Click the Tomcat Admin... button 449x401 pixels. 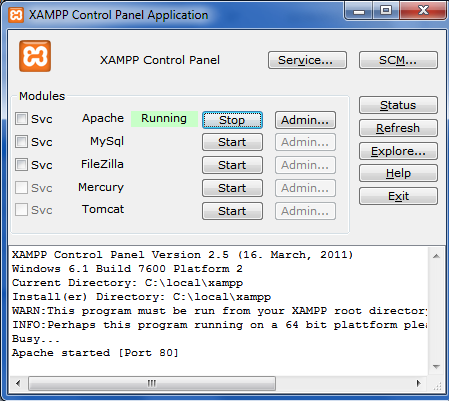[305, 211]
